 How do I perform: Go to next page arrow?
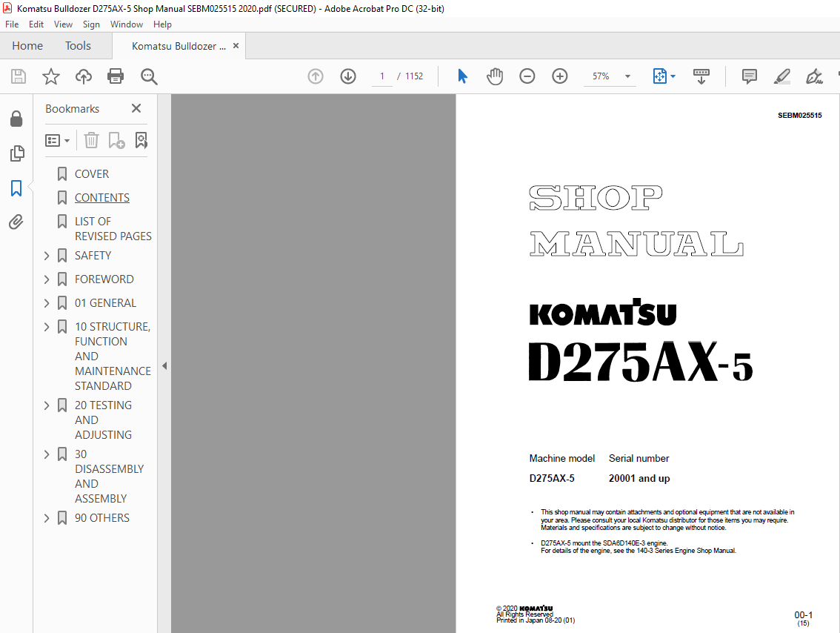tap(348, 76)
